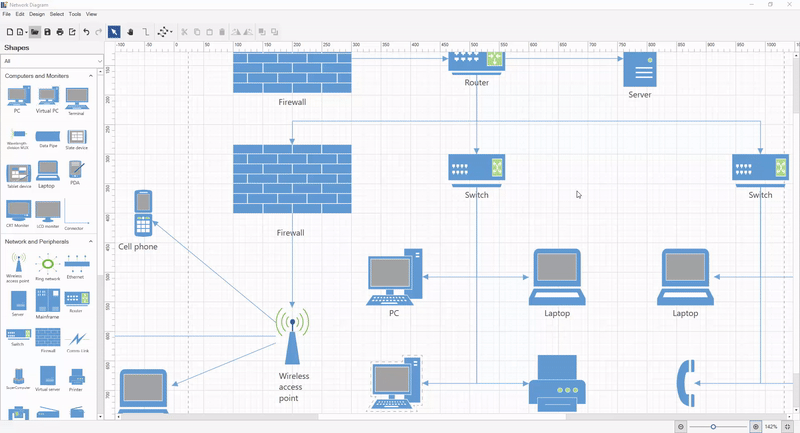Click the zoom out minus button

tap(681, 427)
